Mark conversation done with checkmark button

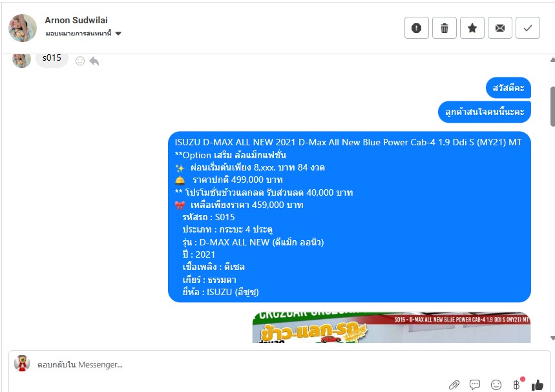[x=527, y=28]
